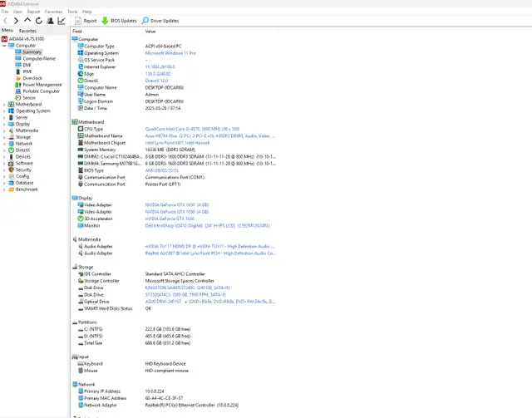Click the Software tree icon
532x418 pixels.
(11, 164)
